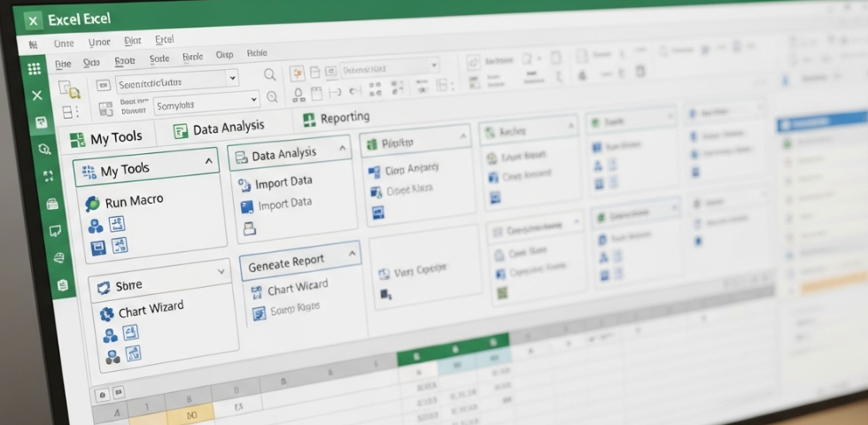Collapse the Generate Report panel chevron
This screenshot has width=868, height=425.
pyautogui.click(x=353, y=253)
